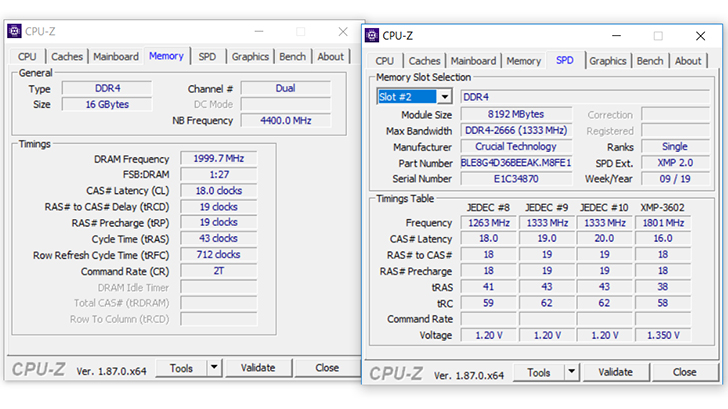728x409 pixels.
Task: Open the CPU tab in left CPU-Z window
Action: click(x=27, y=57)
